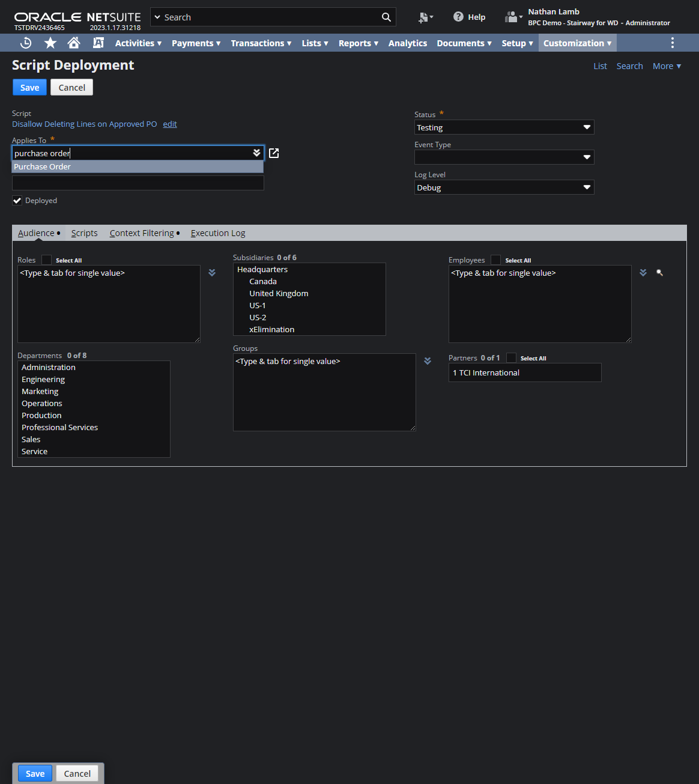Open the Reports menu

point(359,43)
